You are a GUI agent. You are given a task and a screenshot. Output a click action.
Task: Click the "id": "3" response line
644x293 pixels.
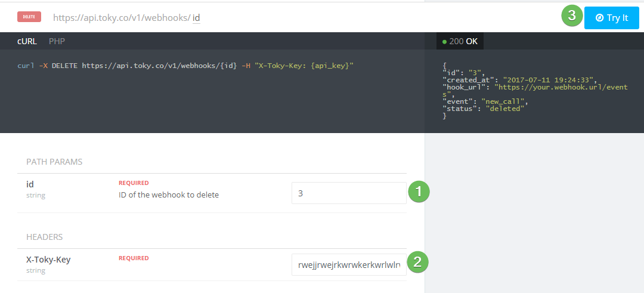click(464, 73)
